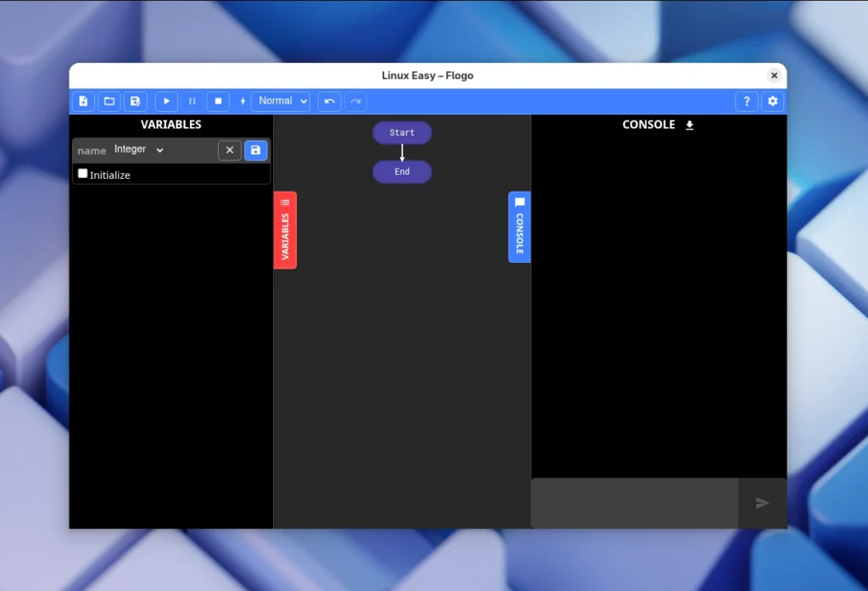Open the help question mark icon
Screen dimensions: 868x591
[x=746, y=101]
